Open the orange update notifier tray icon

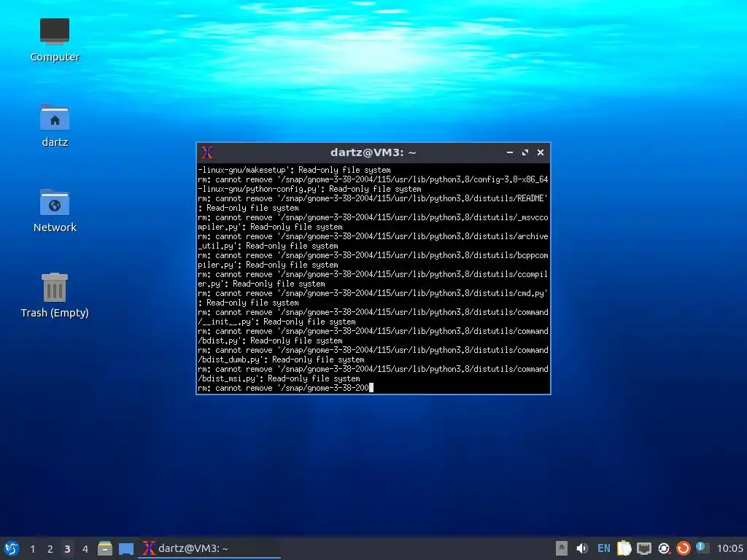tap(683, 548)
